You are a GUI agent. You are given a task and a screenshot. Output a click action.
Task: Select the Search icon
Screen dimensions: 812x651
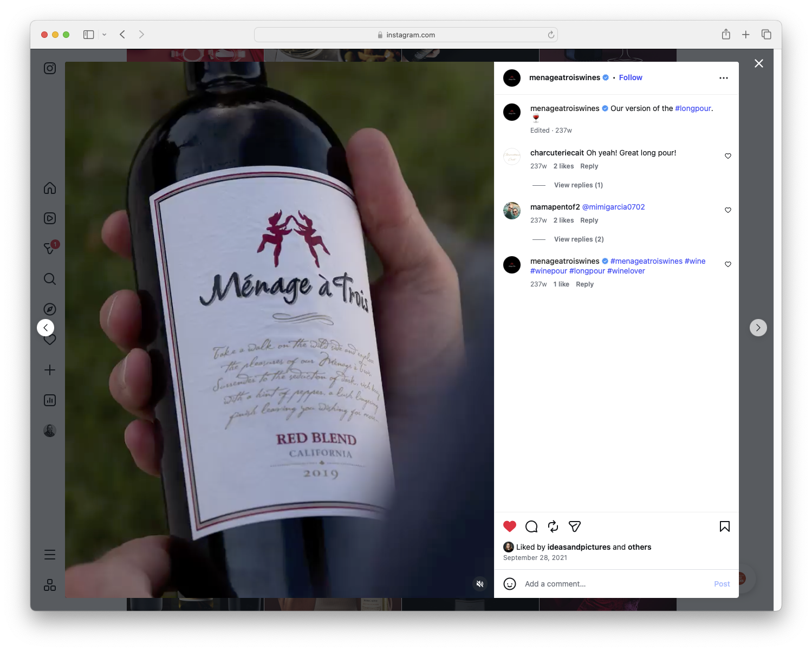[x=49, y=278]
